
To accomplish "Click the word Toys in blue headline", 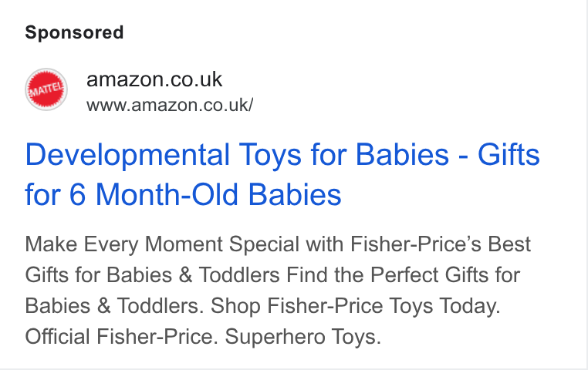I will click(x=270, y=155).
